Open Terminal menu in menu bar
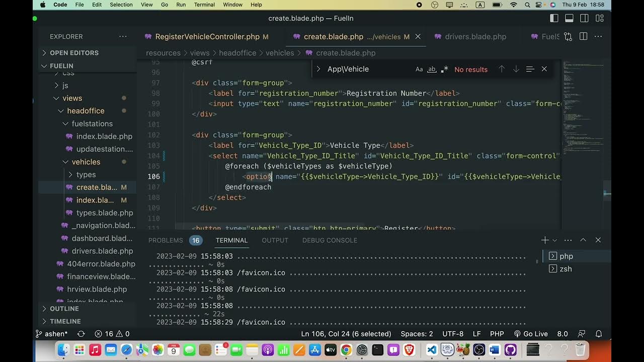 point(204,5)
